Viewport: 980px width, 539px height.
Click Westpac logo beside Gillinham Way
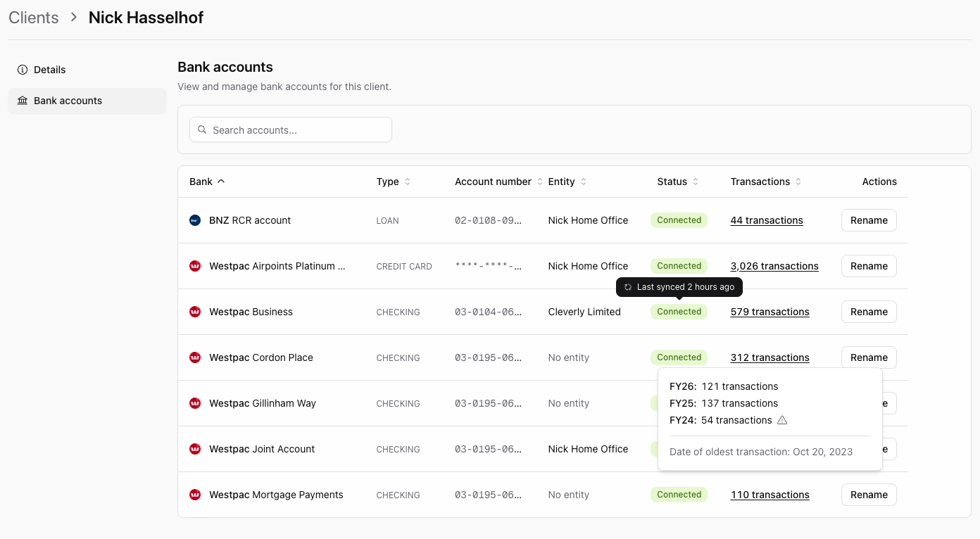coord(195,403)
